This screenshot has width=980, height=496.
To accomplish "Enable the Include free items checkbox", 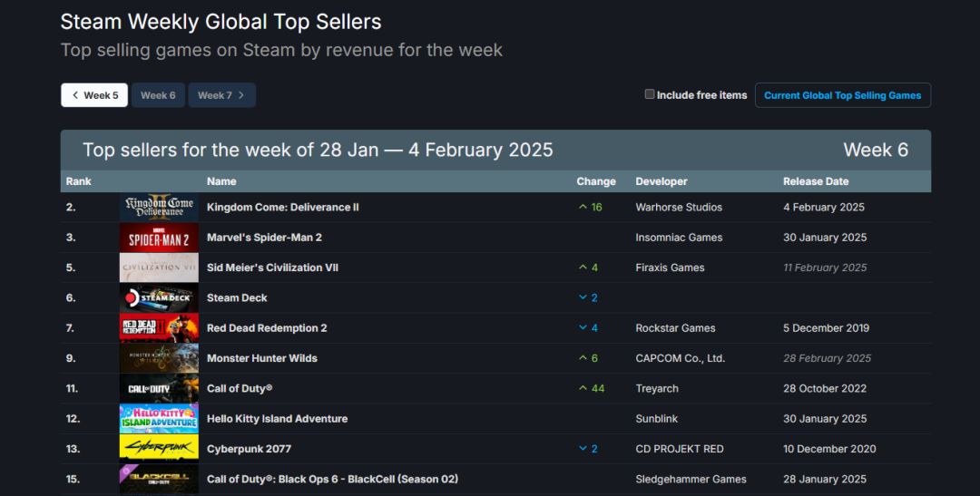I will point(650,94).
